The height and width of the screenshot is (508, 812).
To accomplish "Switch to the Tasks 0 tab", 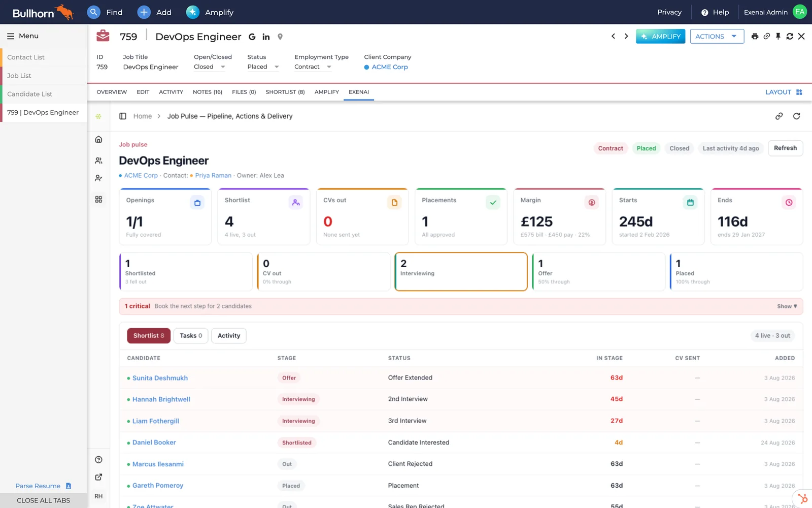I will [x=191, y=336].
